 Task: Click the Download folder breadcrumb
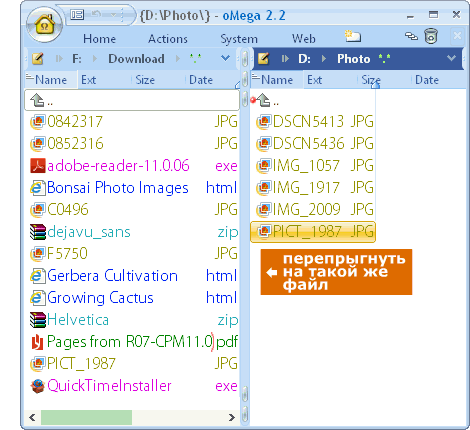pyautogui.click(x=136, y=59)
